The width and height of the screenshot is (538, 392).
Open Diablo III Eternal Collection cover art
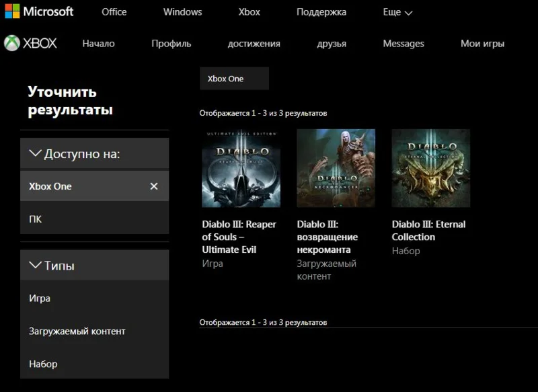tap(430, 168)
